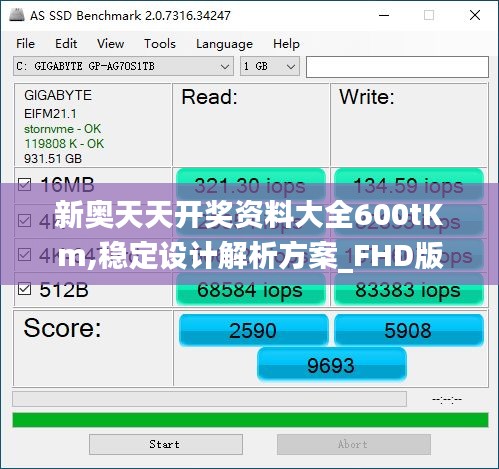Click the green overall progress bar
Viewport: 499px width, 469px height.
point(250,420)
